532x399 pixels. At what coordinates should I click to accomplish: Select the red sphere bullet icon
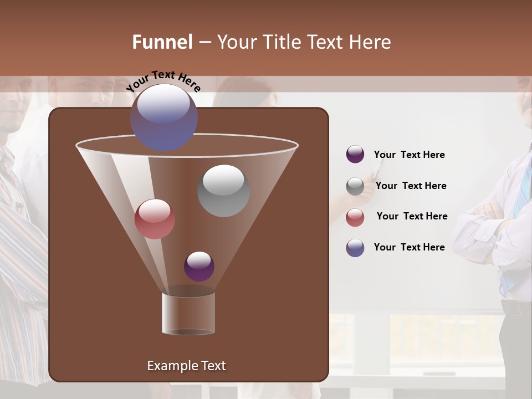[x=355, y=217]
